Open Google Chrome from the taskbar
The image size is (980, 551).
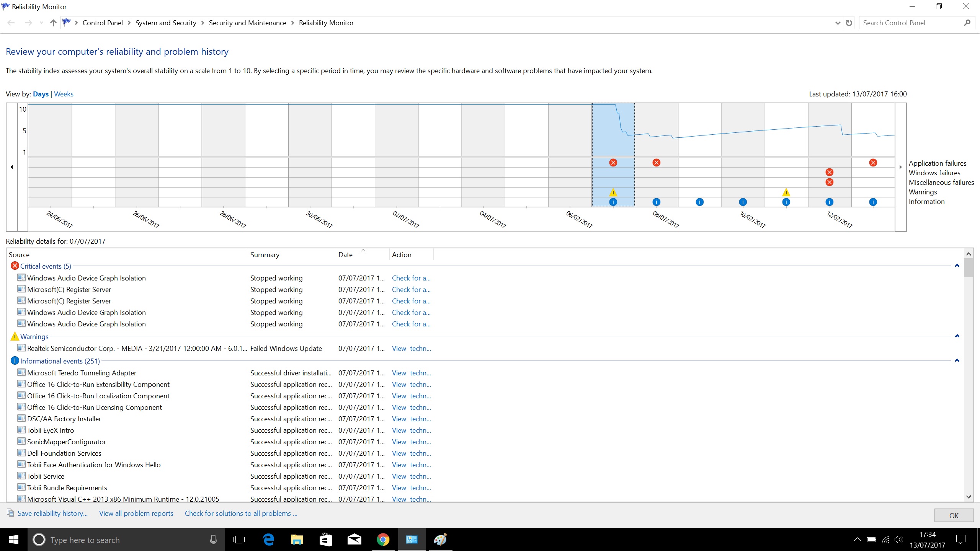click(x=383, y=540)
